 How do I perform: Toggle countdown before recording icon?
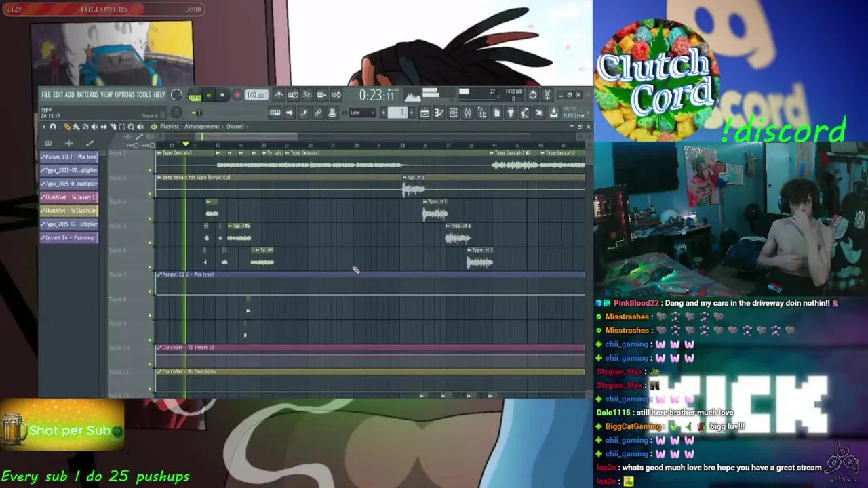coord(307,95)
